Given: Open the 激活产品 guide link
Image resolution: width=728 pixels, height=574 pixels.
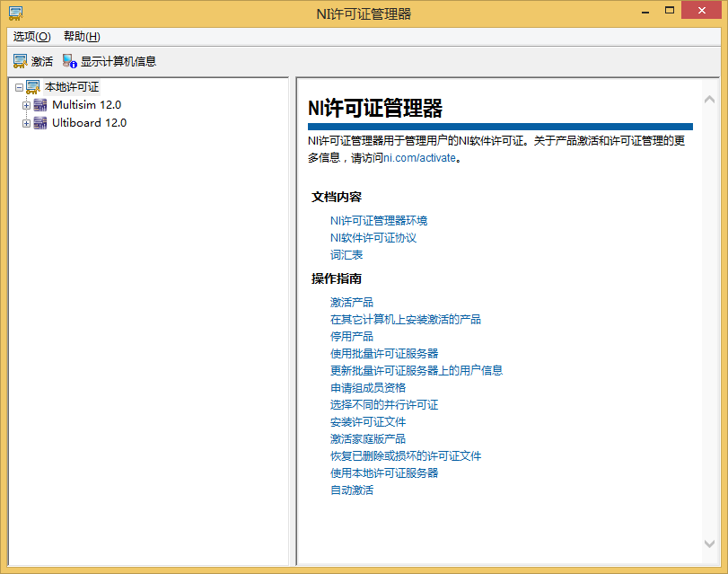Looking at the screenshot, I should (x=352, y=303).
